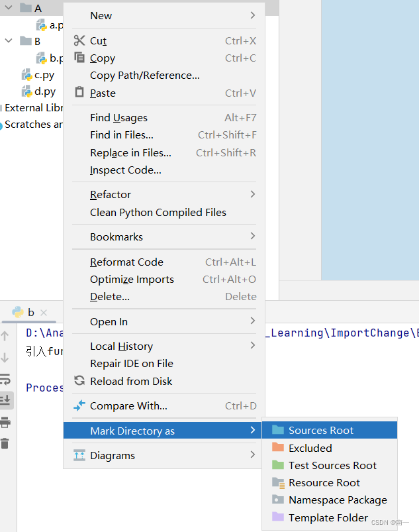Close the b run tab
The image size is (419, 532).
coord(44,313)
